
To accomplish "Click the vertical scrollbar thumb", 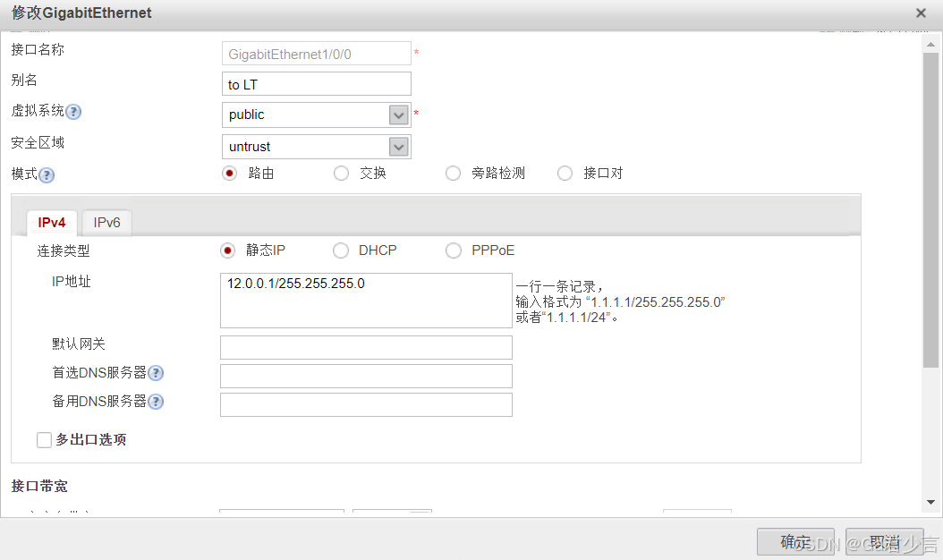I will pos(930,210).
